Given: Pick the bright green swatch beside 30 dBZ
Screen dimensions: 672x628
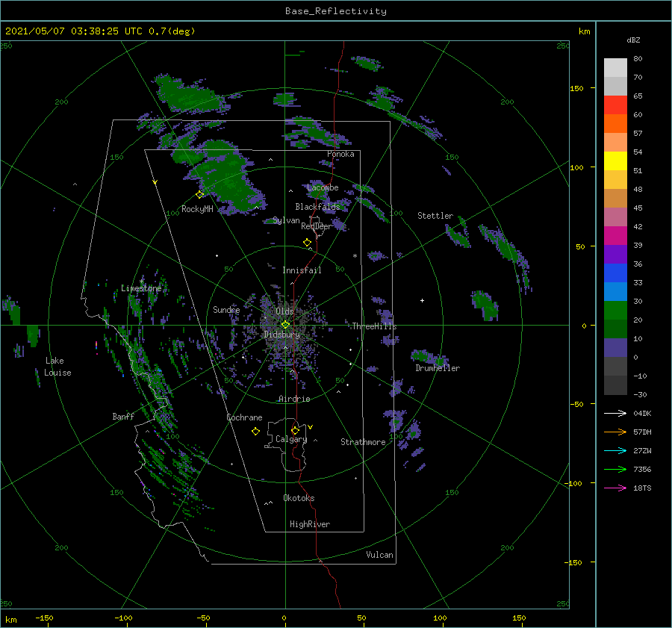Looking at the screenshot, I should pos(615,310).
